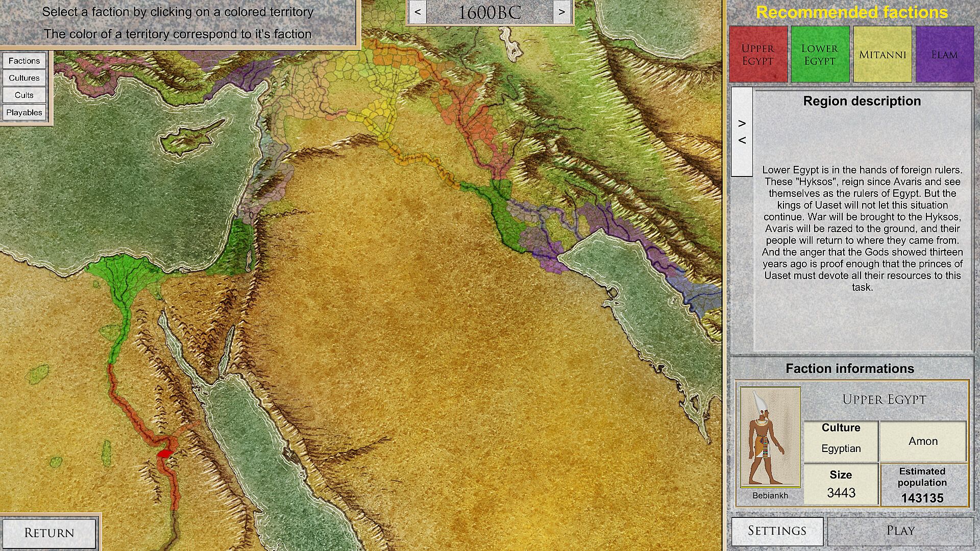Select the green Lower Egypt recommended faction
Screen dimensions: 980x551
pos(820,55)
